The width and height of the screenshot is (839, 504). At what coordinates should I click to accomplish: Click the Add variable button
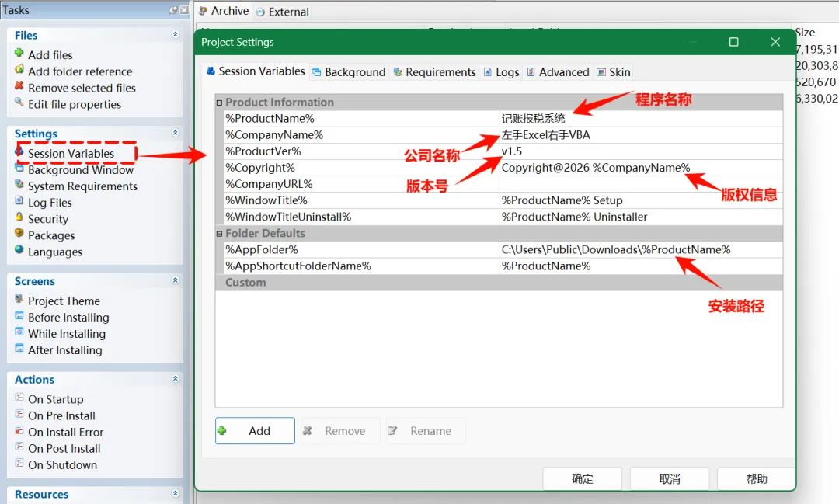click(x=255, y=431)
